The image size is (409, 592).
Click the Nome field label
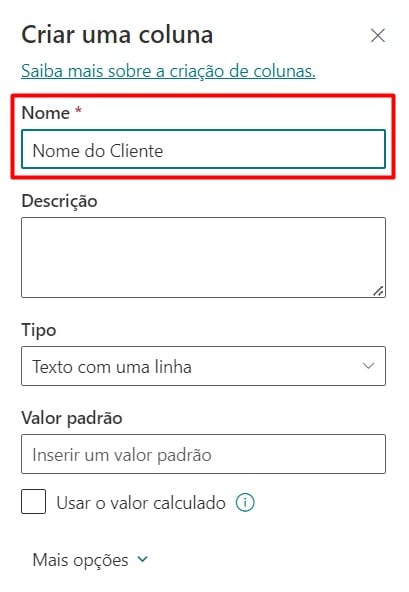(46, 113)
